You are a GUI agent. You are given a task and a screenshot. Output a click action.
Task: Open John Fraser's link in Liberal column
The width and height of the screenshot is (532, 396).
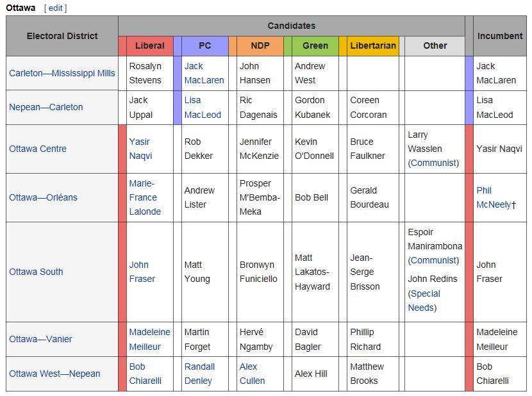[x=142, y=272]
